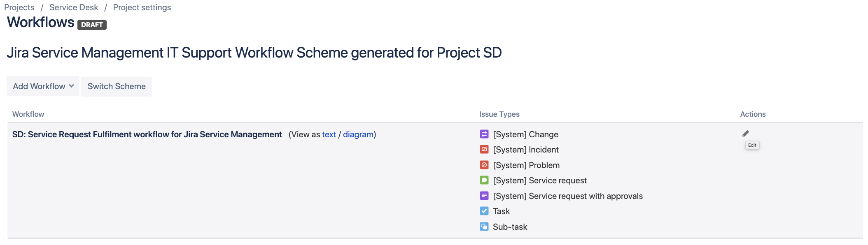Image resolution: width=868 pixels, height=245 pixels.
Task: Click the DRAFT status badge
Action: (92, 25)
